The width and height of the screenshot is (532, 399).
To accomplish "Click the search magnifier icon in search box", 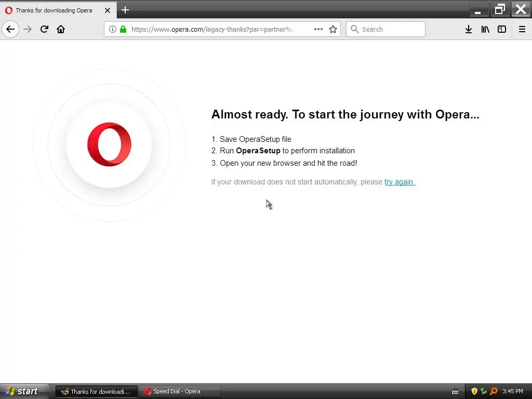I will tap(354, 29).
